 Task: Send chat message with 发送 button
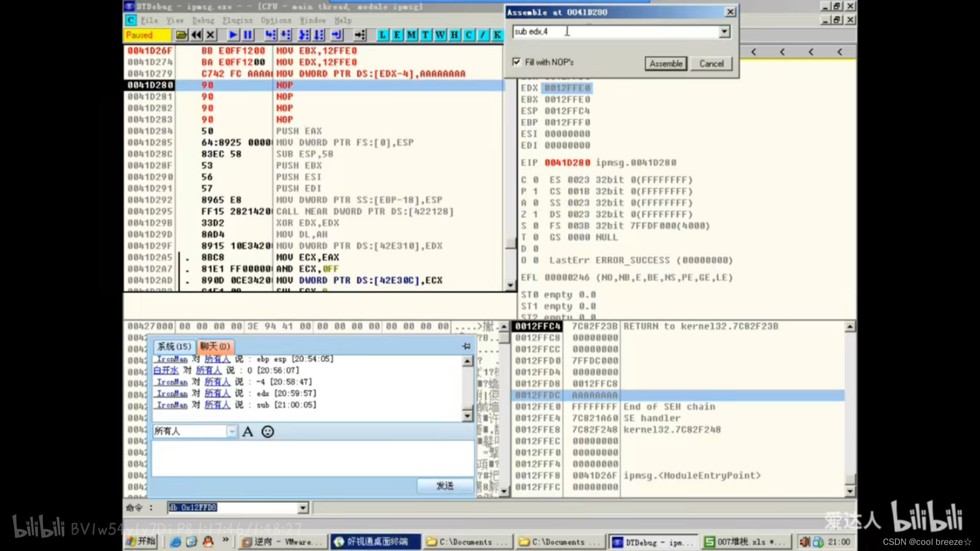point(445,486)
